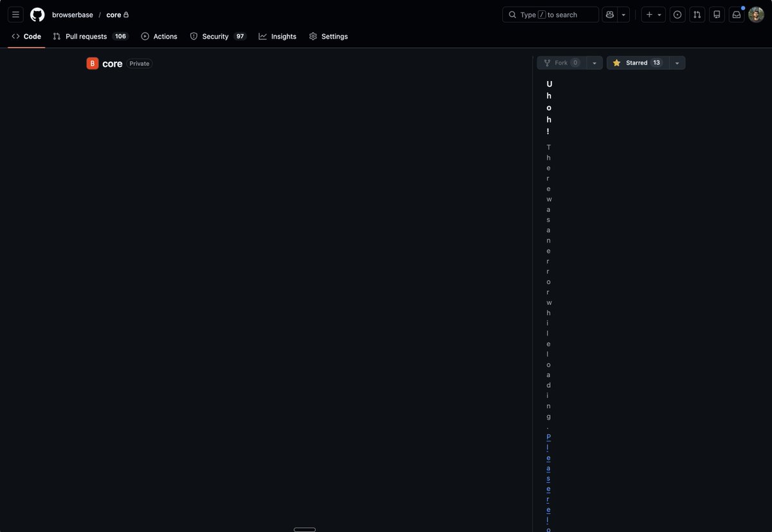Switch to the Pull requests tab
Screen dimensions: 772x532
(x=91, y=37)
